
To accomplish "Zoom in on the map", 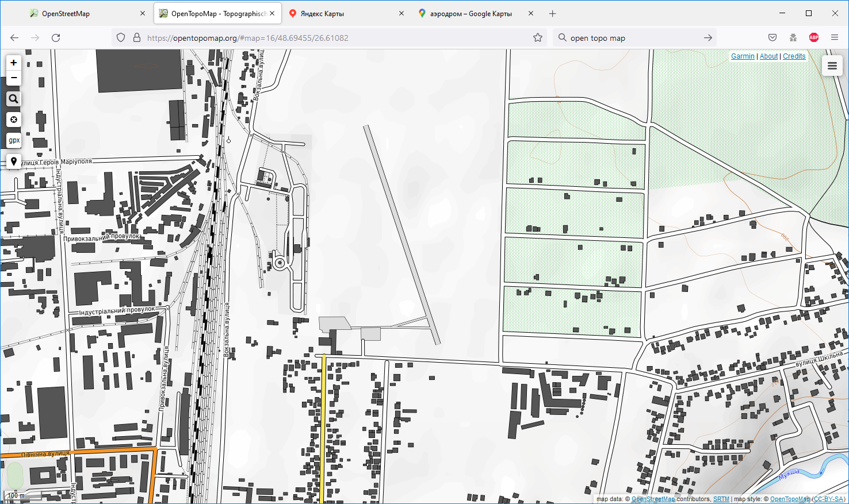I will [14, 63].
